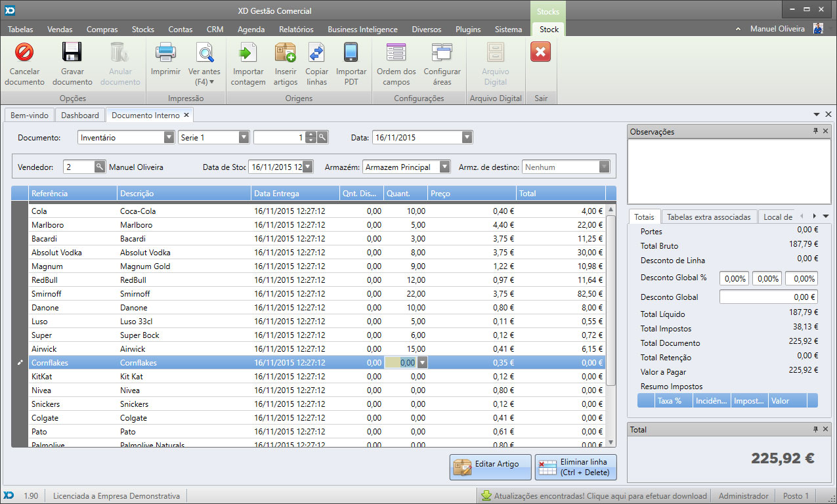Click the Cancelar documento icon

[24, 52]
